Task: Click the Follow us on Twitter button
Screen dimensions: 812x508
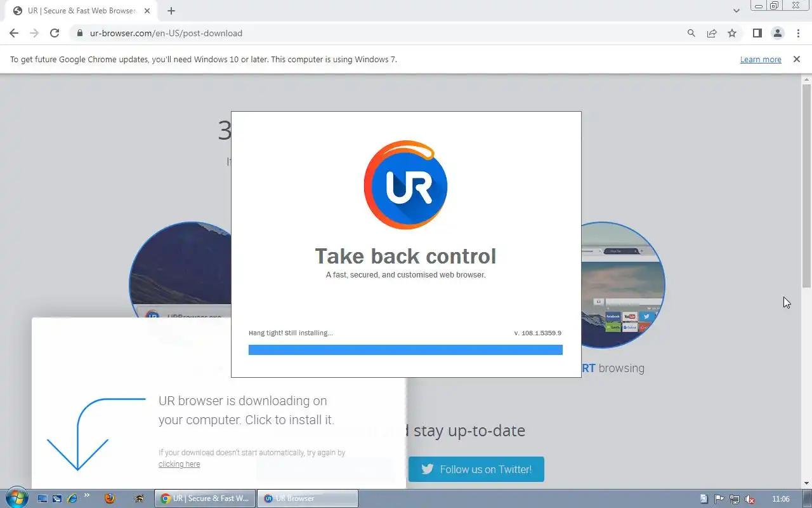Action: pos(476,469)
